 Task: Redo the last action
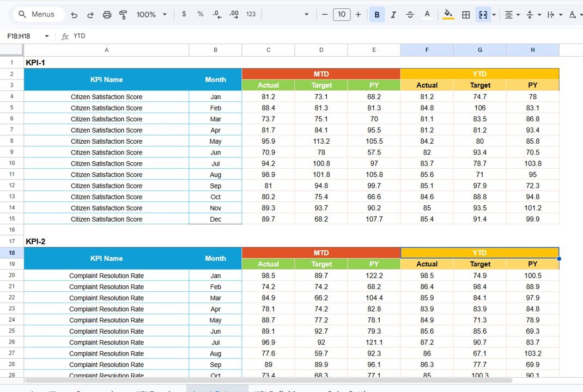pyautogui.click(x=90, y=15)
